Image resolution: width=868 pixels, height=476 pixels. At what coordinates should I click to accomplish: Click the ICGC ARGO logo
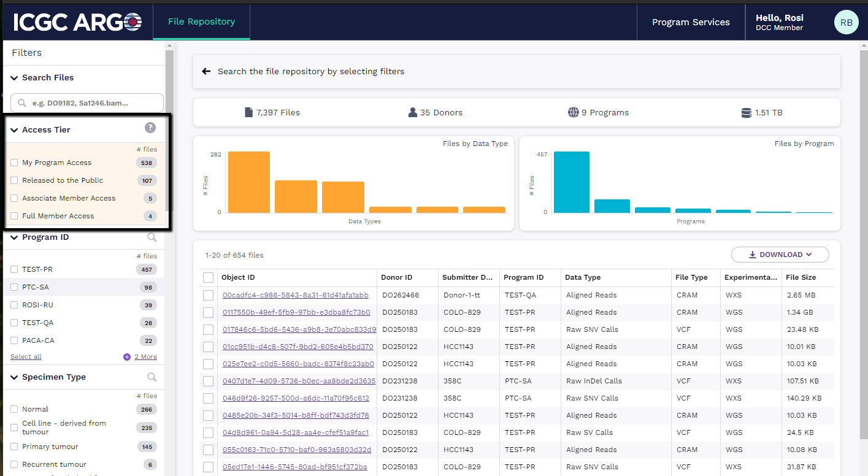coord(77,22)
